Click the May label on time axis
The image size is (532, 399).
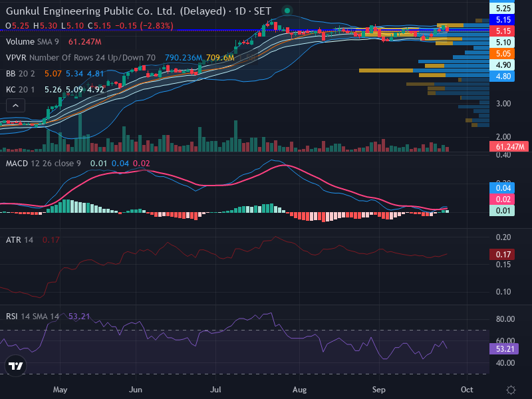tap(60, 390)
